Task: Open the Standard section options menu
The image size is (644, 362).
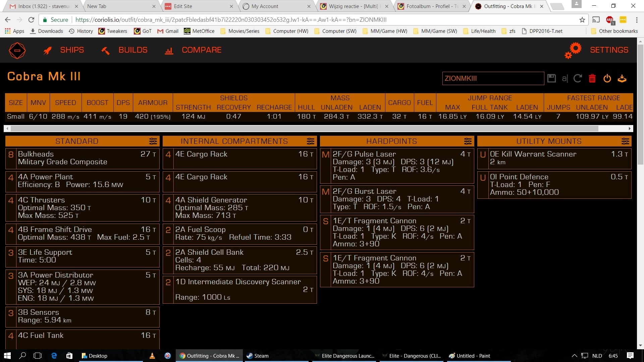Action: point(153,141)
